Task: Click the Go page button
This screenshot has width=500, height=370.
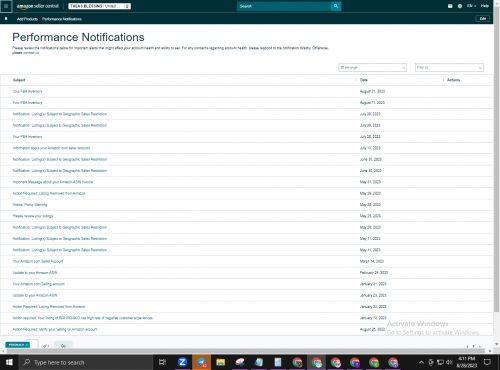Action: [63, 346]
